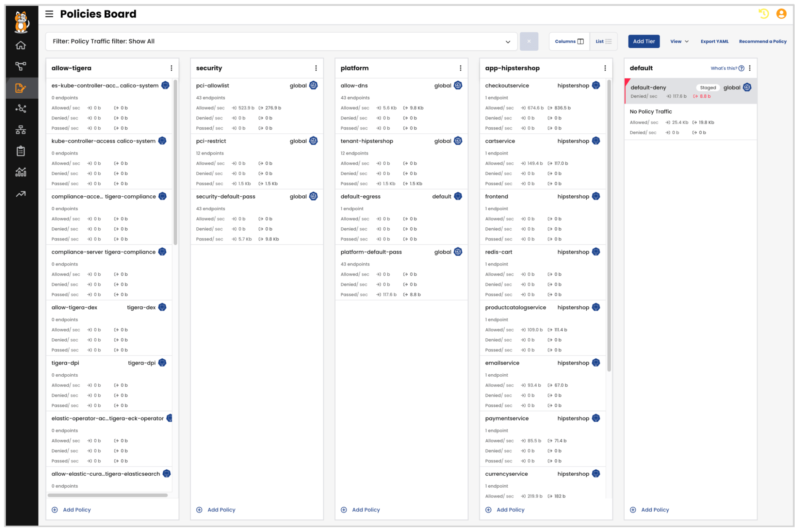Open the allow-tigera tier options menu
Image resolution: width=799 pixels, height=532 pixels.
pos(171,68)
